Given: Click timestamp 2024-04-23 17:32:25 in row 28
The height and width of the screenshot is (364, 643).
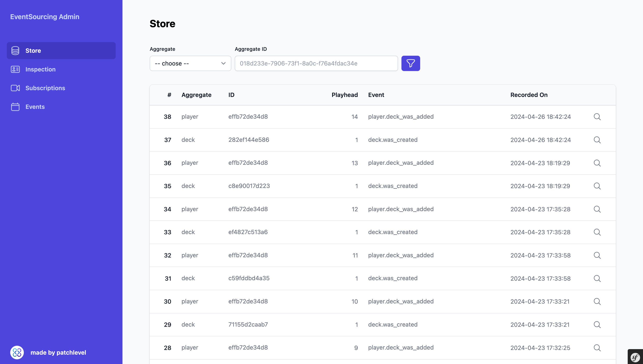Looking at the screenshot, I should tap(540, 348).
